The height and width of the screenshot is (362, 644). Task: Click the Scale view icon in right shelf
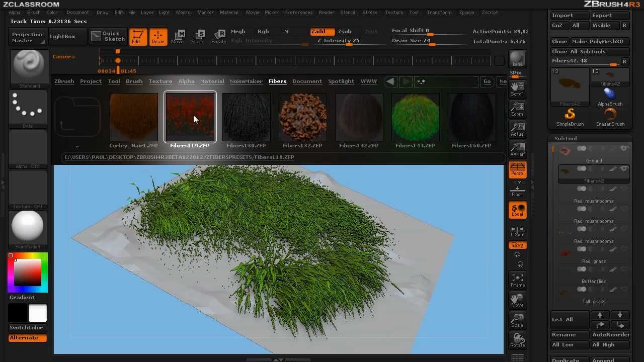click(x=517, y=320)
